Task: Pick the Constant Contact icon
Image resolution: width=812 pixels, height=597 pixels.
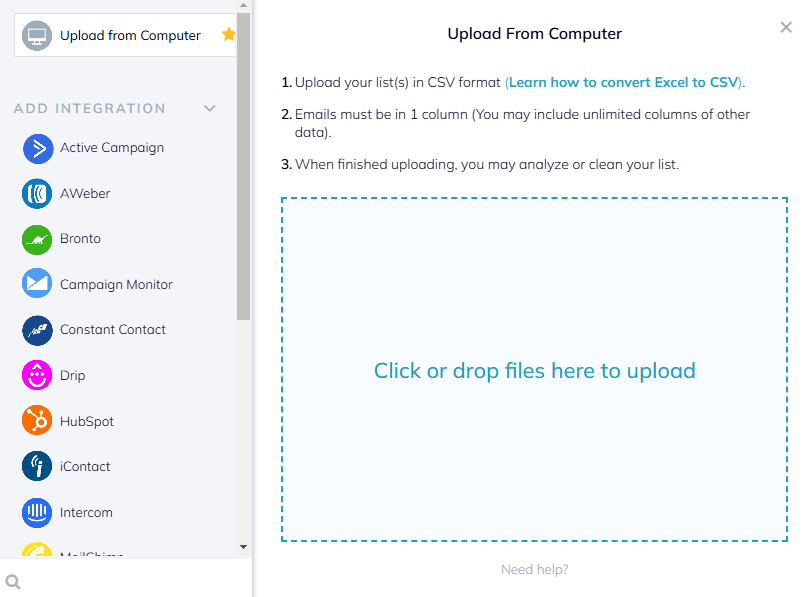Action: point(37,330)
